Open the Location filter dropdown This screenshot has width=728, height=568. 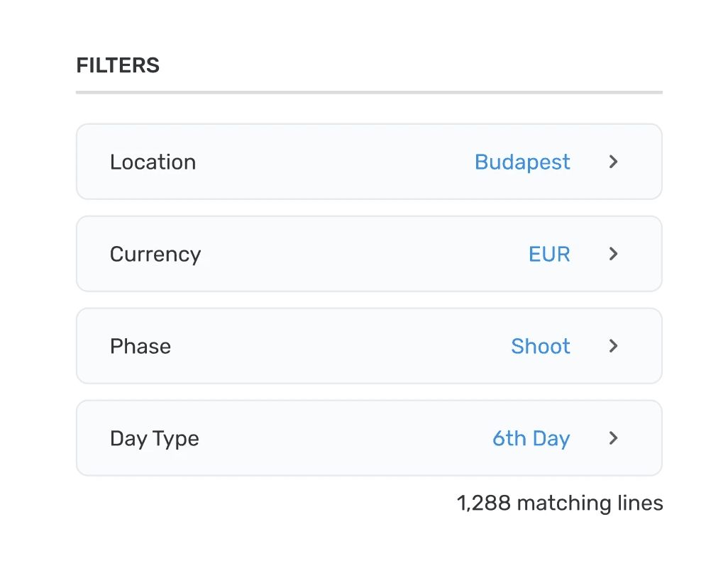click(x=369, y=162)
